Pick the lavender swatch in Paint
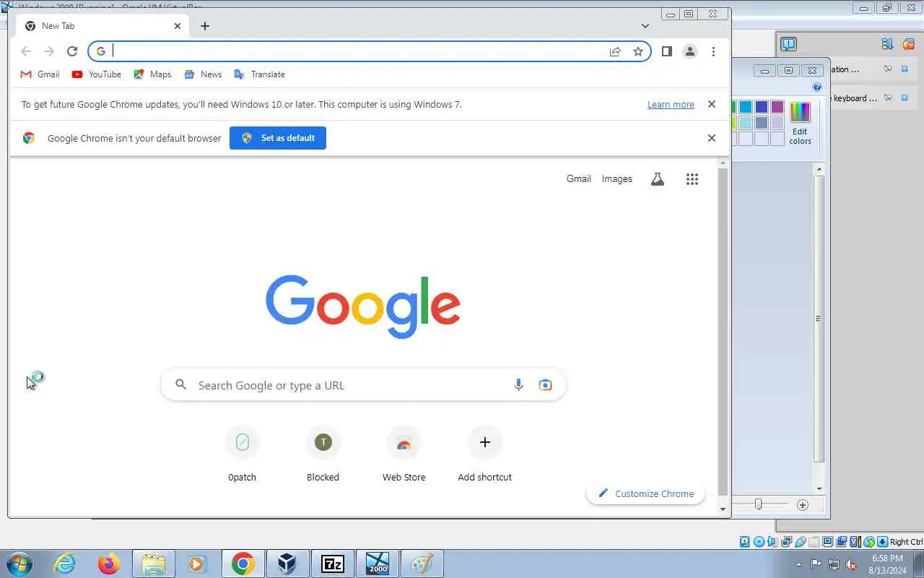This screenshot has height=578, width=924. pos(777,123)
